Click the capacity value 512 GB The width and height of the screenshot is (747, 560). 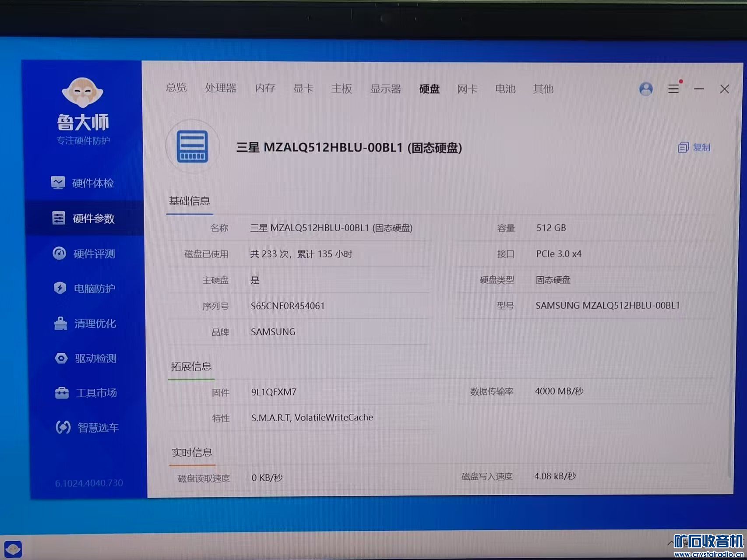551,228
